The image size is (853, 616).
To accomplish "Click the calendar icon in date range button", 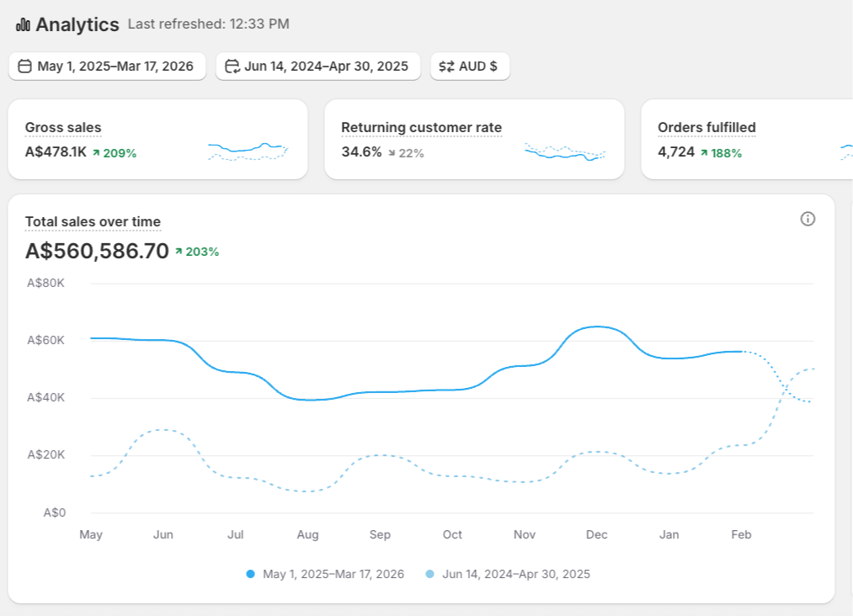I will pyautogui.click(x=25, y=66).
